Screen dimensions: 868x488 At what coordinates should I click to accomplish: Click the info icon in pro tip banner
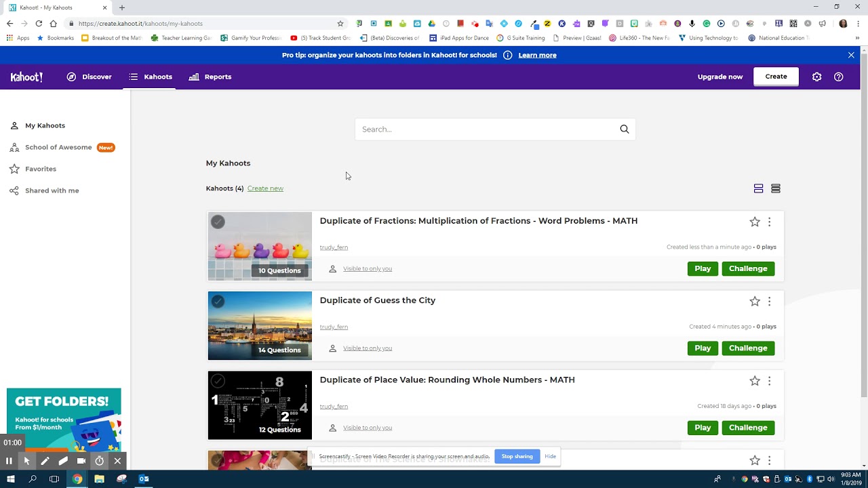[x=507, y=55]
